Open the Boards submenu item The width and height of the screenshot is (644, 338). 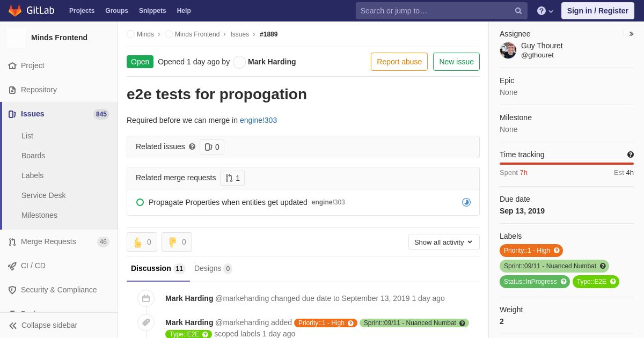point(33,156)
